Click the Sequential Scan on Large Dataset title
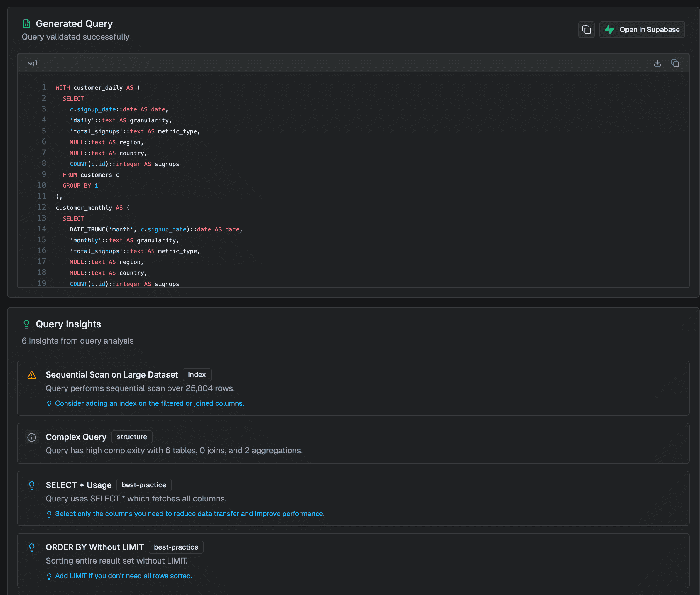The height and width of the screenshot is (595, 700). pos(112,375)
